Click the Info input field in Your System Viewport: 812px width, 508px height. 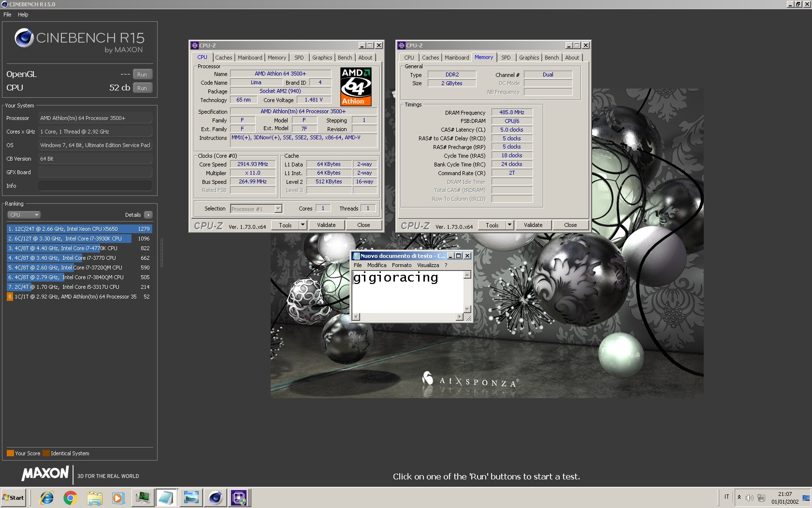[95, 186]
